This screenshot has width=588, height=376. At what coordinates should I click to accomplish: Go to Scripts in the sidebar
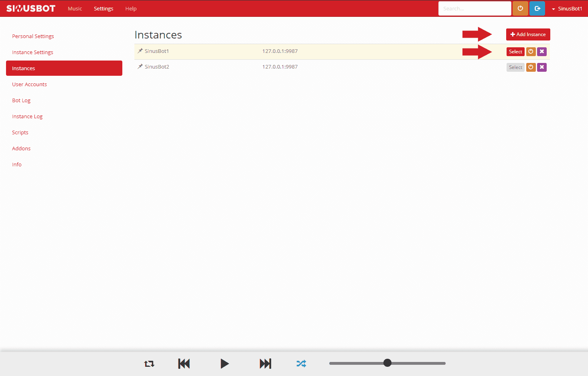point(20,133)
